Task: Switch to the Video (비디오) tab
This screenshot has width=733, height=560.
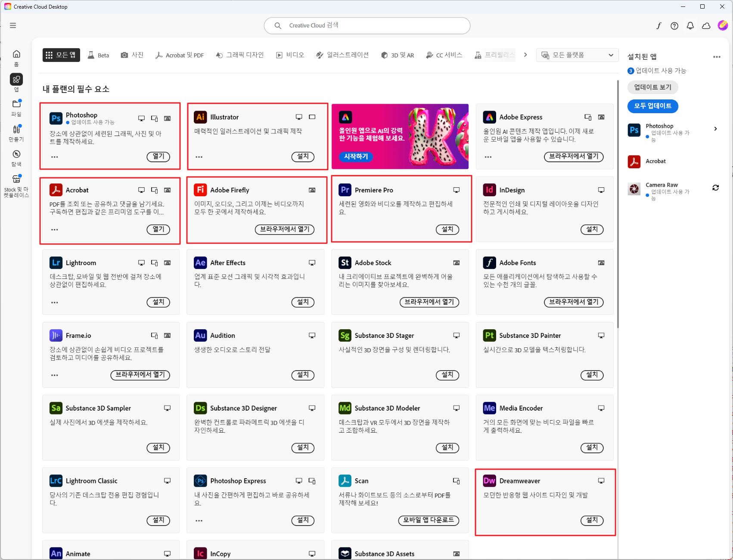Action: [290, 55]
